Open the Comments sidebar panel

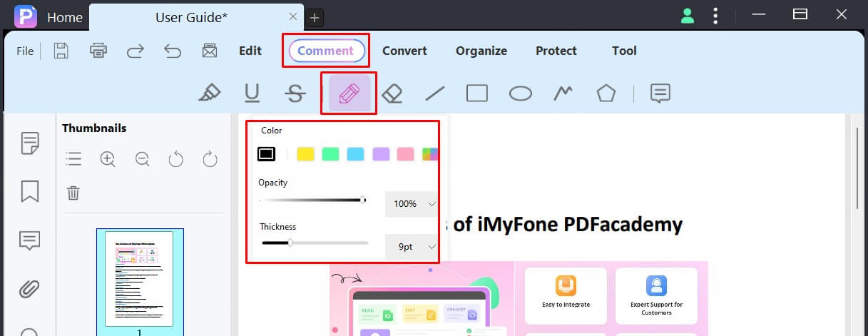30,241
